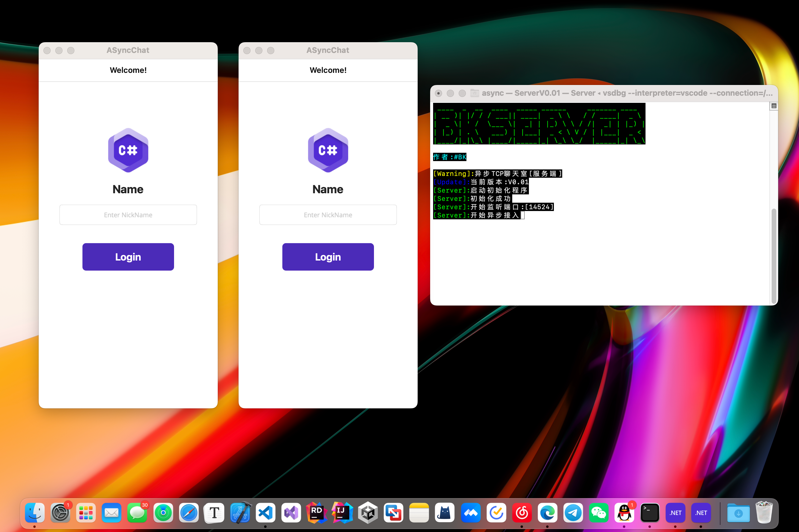Click the '[Server]:启动初始化程序' terminal line
799x532 pixels.
(x=481, y=190)
